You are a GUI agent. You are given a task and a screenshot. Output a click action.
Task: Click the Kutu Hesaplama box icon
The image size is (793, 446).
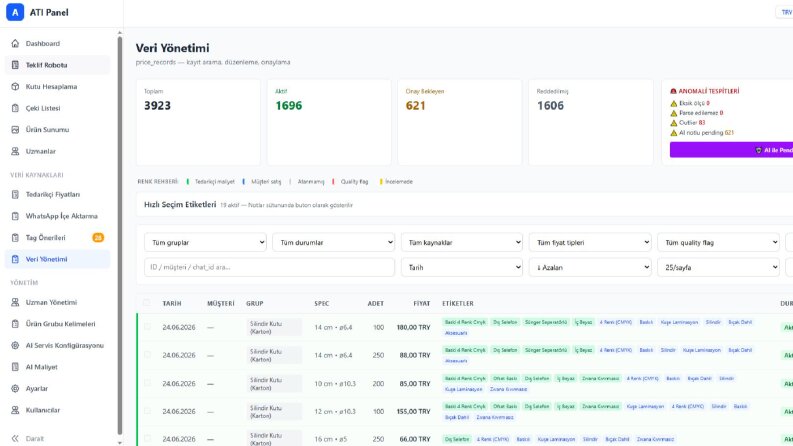coord(15,86)
